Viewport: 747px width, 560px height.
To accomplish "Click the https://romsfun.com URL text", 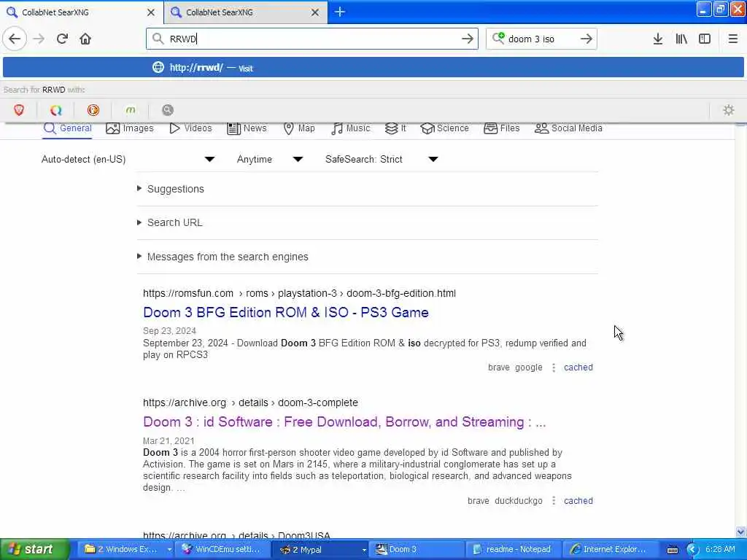I will pyautogui.click(x=188, y=293).
